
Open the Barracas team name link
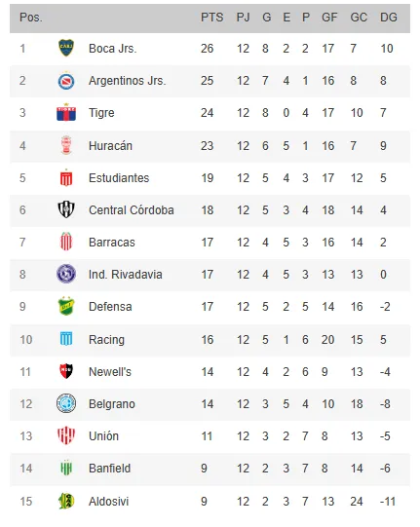(x=112, y=243)
